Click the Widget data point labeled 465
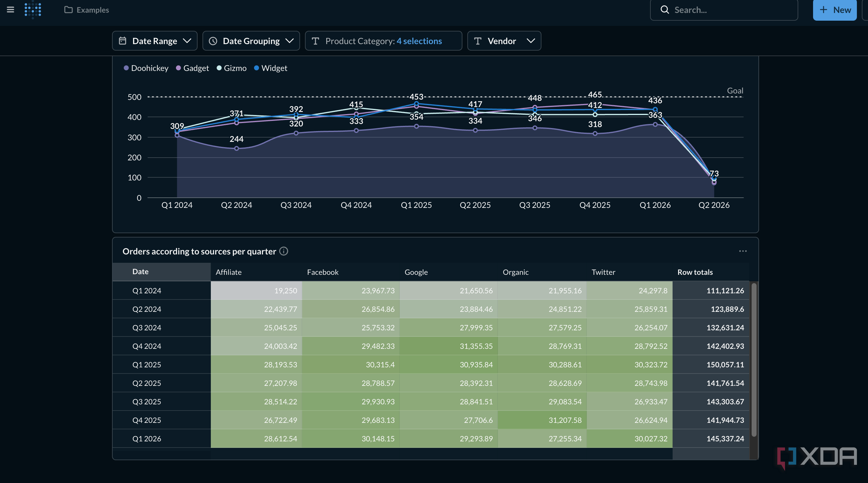868x483 pixels. tap(595, 104)
